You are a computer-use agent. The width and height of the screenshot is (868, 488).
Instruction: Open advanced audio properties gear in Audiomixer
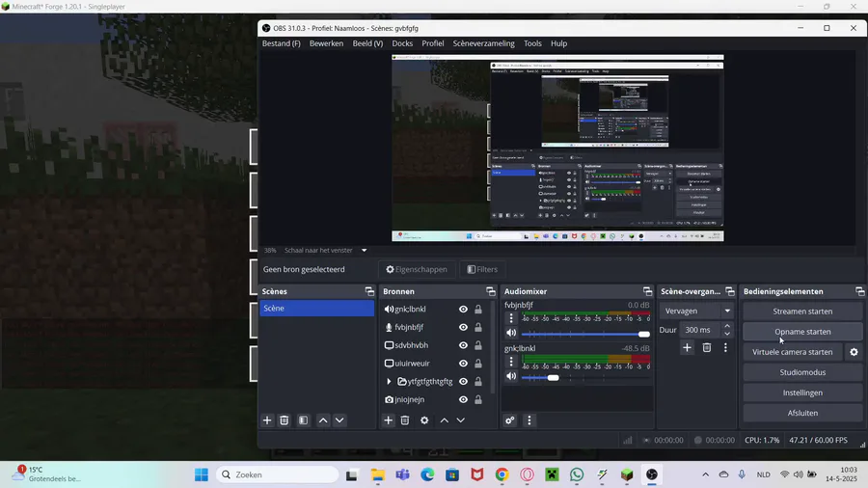(x=510, y=420)
